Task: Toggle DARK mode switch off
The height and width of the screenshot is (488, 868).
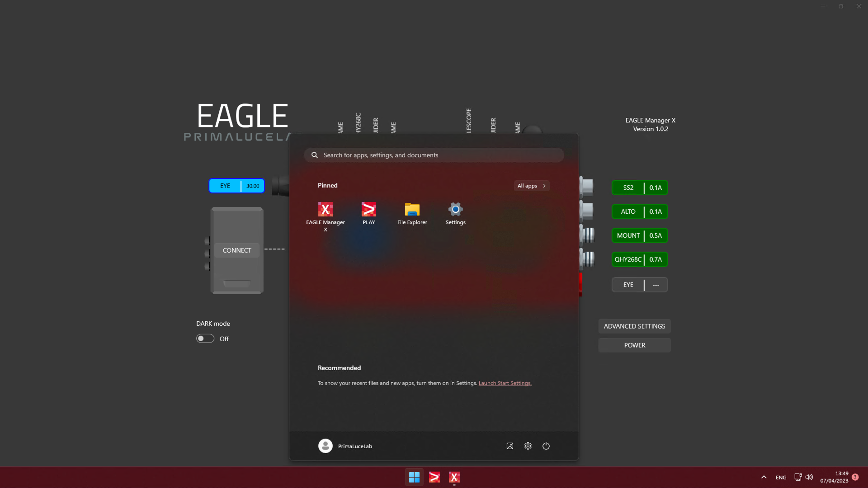Action: [205, 338]
